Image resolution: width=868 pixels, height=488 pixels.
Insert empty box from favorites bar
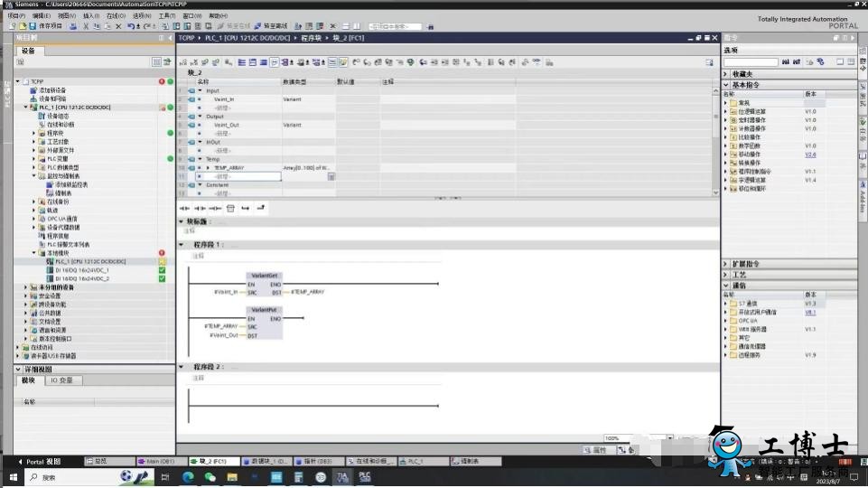pyautogui.click(x=230, y=208)
